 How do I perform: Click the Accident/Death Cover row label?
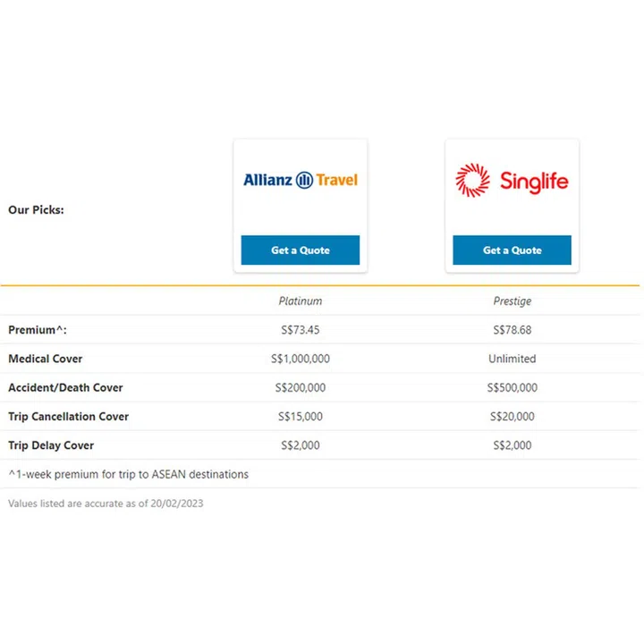point(65,387)
